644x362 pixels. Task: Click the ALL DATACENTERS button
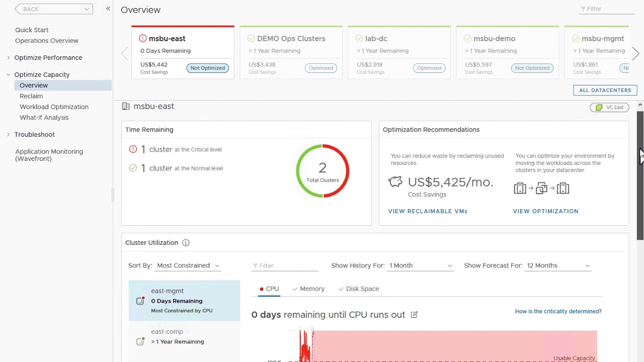pyautogui.click(x=605, y=90)
